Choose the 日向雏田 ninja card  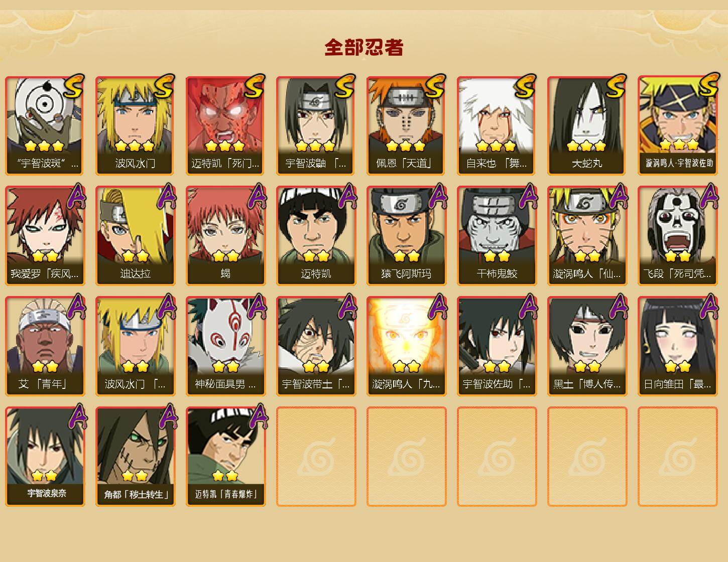point(677,346)
